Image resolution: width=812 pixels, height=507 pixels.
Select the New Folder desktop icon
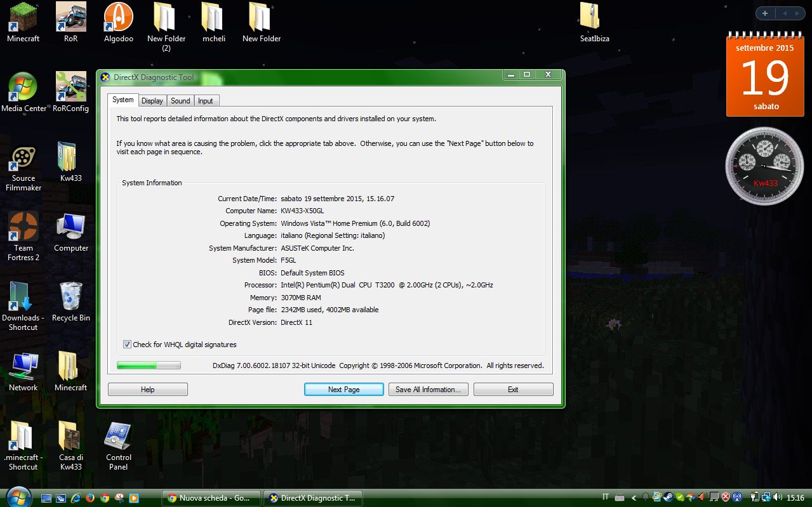[262, 22]
